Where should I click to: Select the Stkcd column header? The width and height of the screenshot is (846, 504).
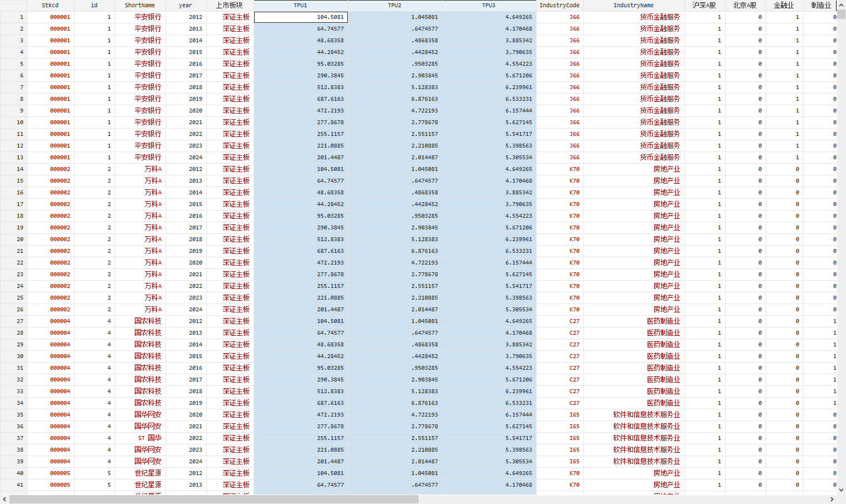[50, 6]
